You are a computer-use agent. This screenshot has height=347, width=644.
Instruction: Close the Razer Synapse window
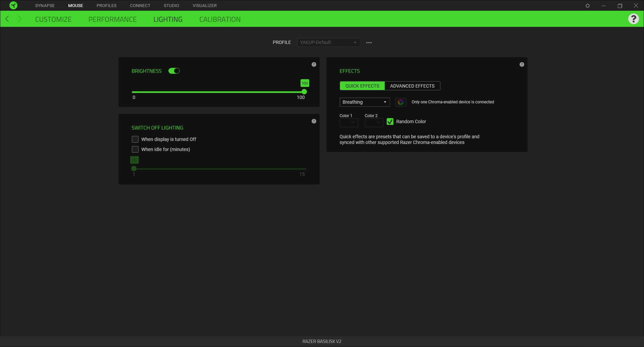click(636, 6)
